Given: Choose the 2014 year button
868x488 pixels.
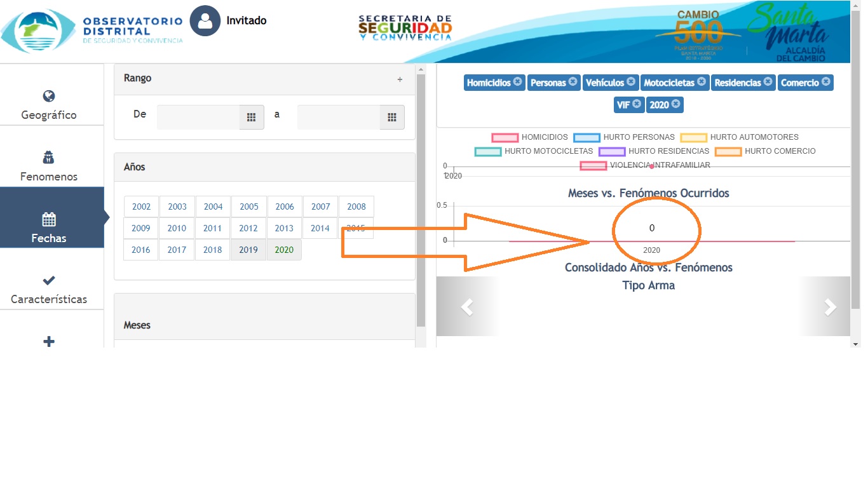Looking at the screenshot, I should coord(320,228).
